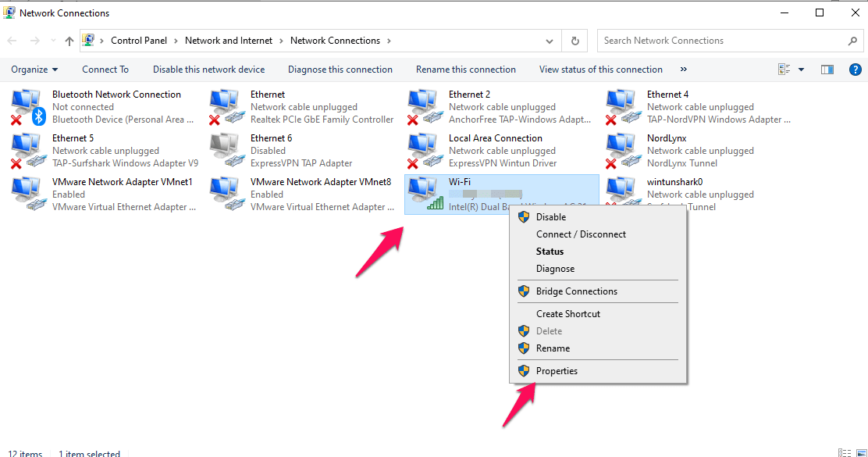868x457 pixels.
Task: Open Properties from the context menu
Action: [x=598, y=371]
